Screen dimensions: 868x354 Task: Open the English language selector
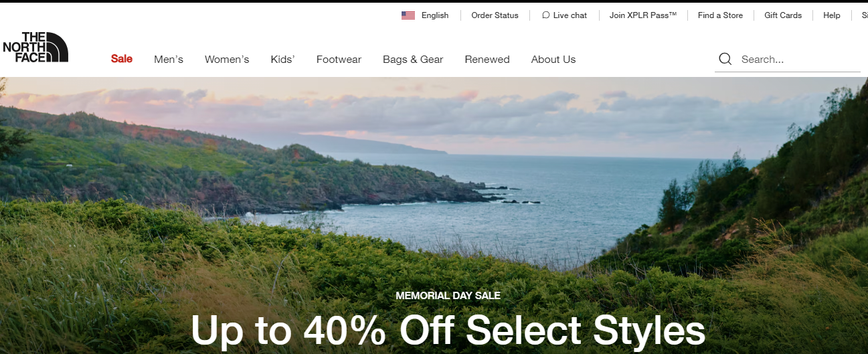(425, 15)
